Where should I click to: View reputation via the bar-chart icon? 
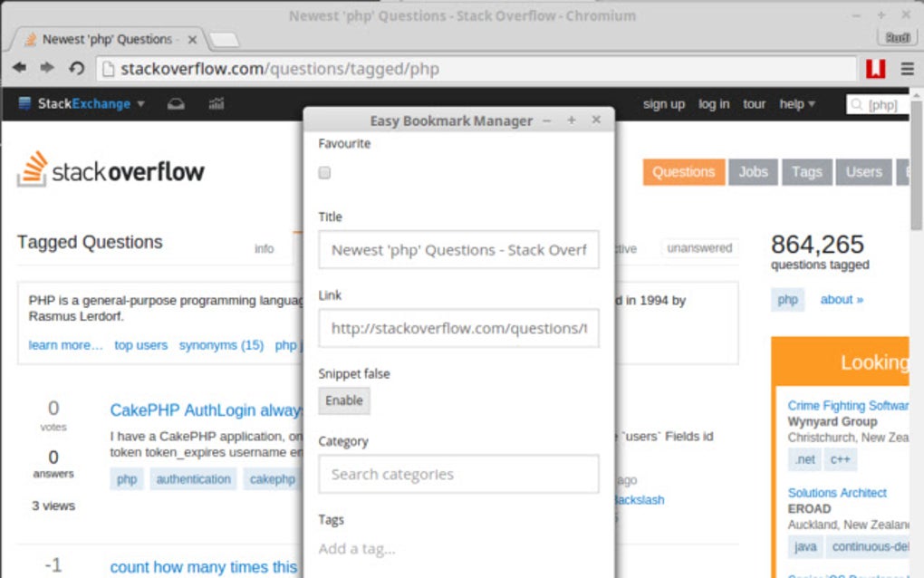tap(216, 103)
